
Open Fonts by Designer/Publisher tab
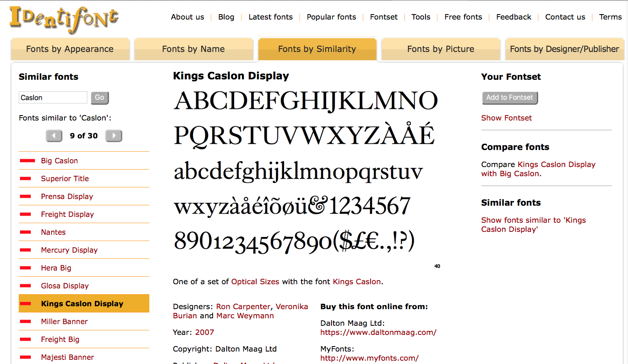pos(564,49)
